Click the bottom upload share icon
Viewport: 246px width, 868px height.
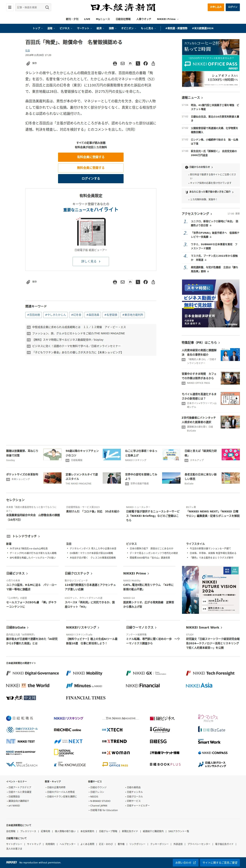[153, 282]
